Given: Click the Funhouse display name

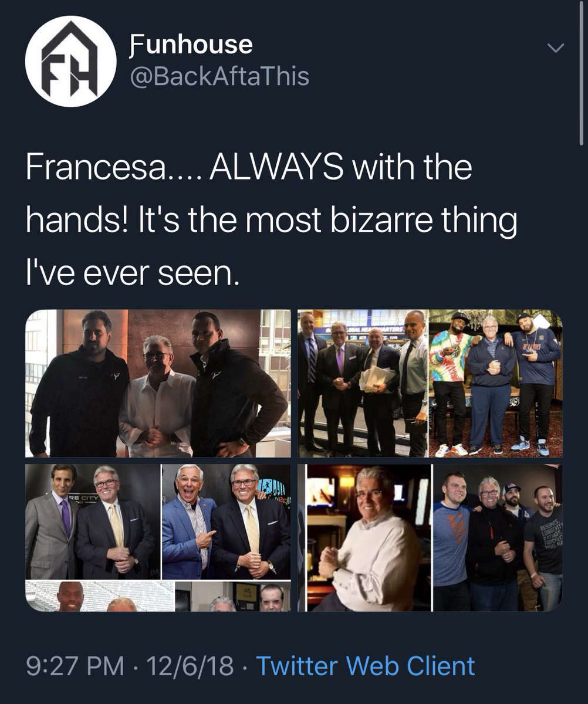Looking at the screenshot, I should [x=190, y=44].
